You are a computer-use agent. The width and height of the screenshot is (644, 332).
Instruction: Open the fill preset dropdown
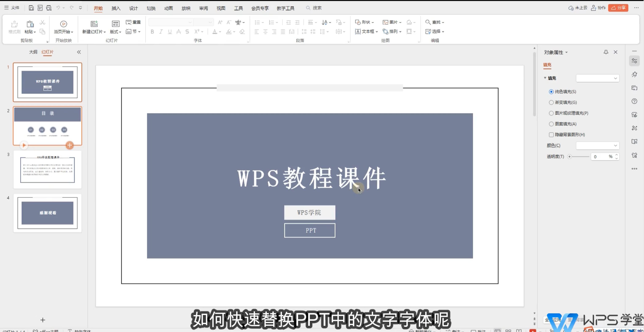tap(597, 78)
